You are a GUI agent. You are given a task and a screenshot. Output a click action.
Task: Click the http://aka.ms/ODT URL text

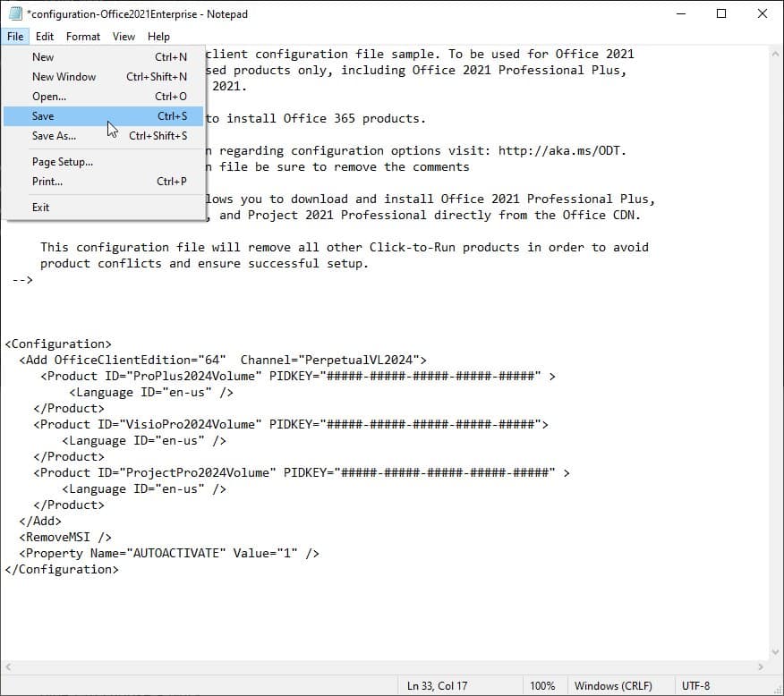(559, 150)
